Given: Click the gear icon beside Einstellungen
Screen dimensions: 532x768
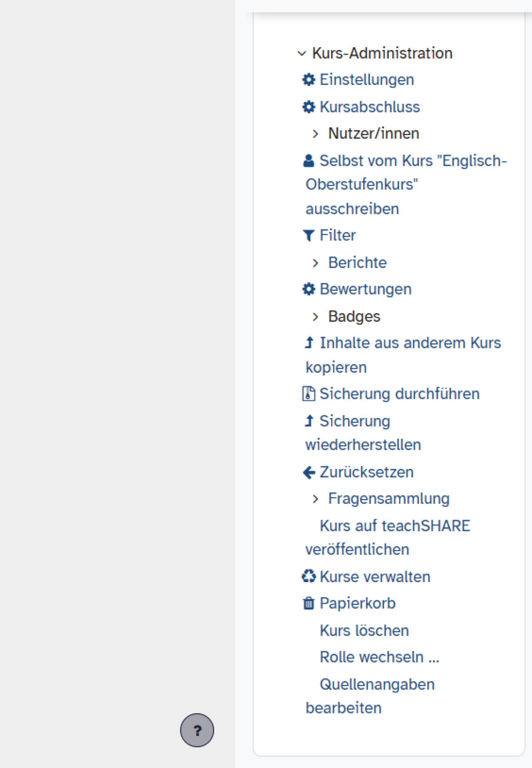Looking at the screenshot, I should (x=309, y=80).
